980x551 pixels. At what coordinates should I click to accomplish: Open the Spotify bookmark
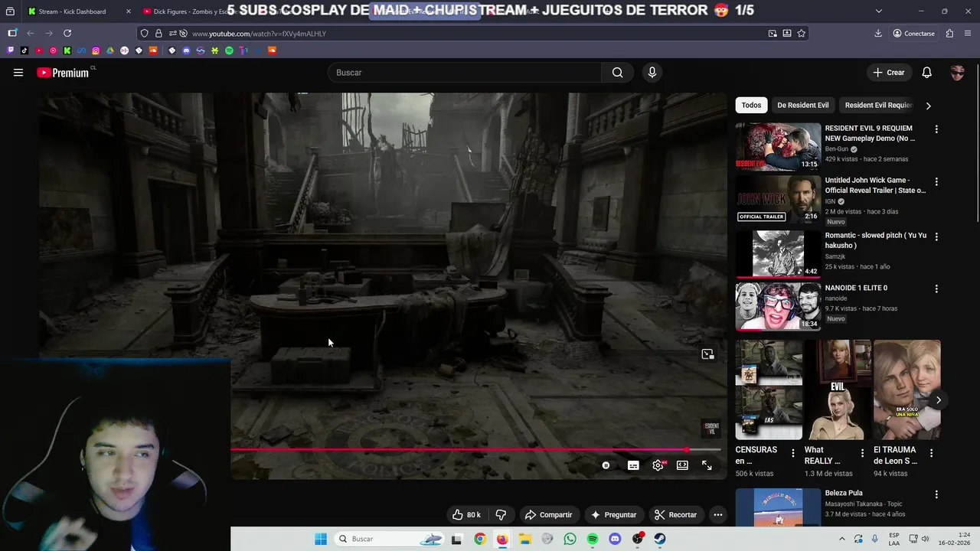pos(229,51)
